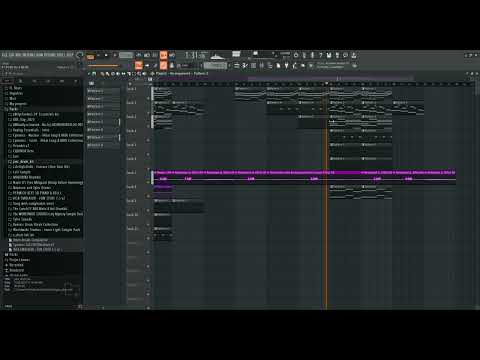Mute Track 9 using its dot toggle

[x=148, y=210]
